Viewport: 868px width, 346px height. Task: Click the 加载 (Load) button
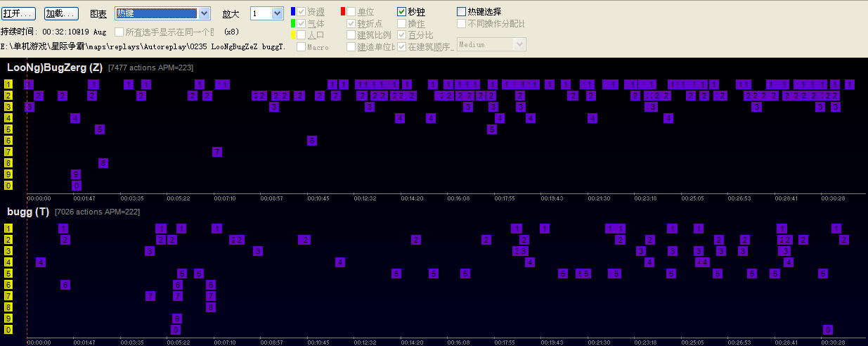click(x=61, y=13)
